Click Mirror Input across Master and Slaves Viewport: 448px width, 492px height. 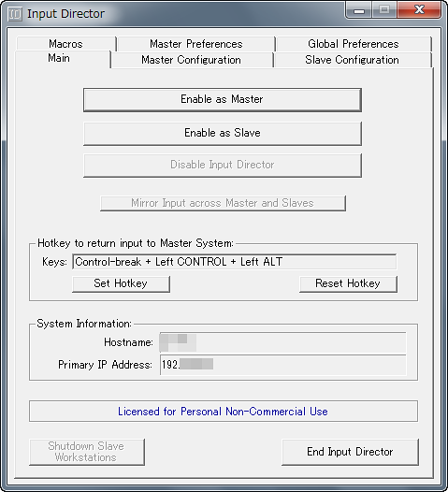pos(223,203)
